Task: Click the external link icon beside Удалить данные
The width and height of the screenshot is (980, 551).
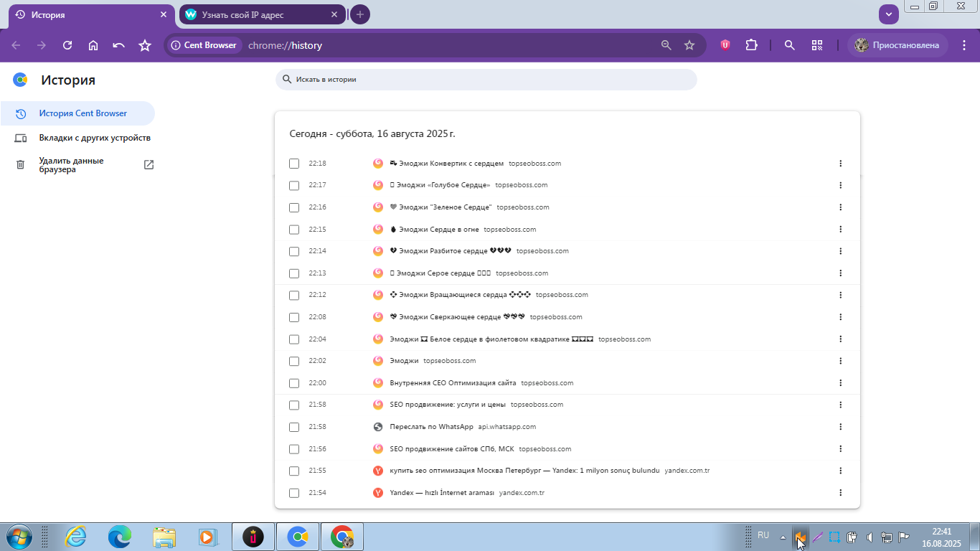Action: 149,165
